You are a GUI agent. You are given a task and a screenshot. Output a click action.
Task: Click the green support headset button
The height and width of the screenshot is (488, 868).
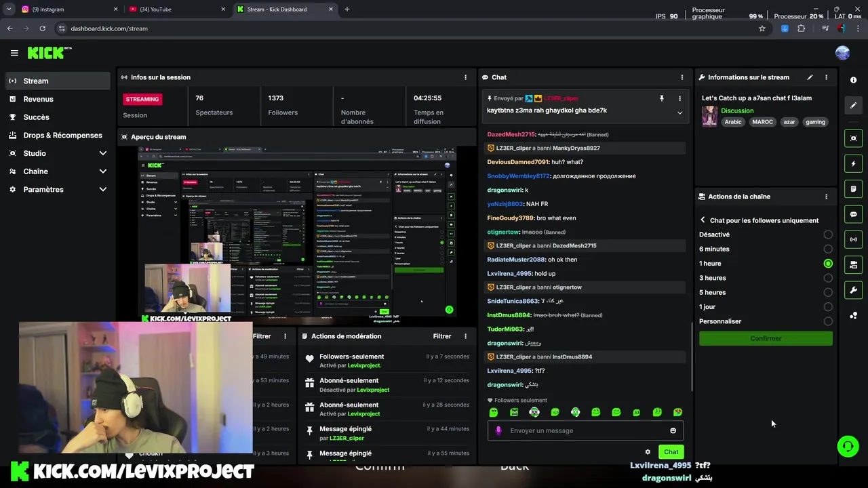848,447
